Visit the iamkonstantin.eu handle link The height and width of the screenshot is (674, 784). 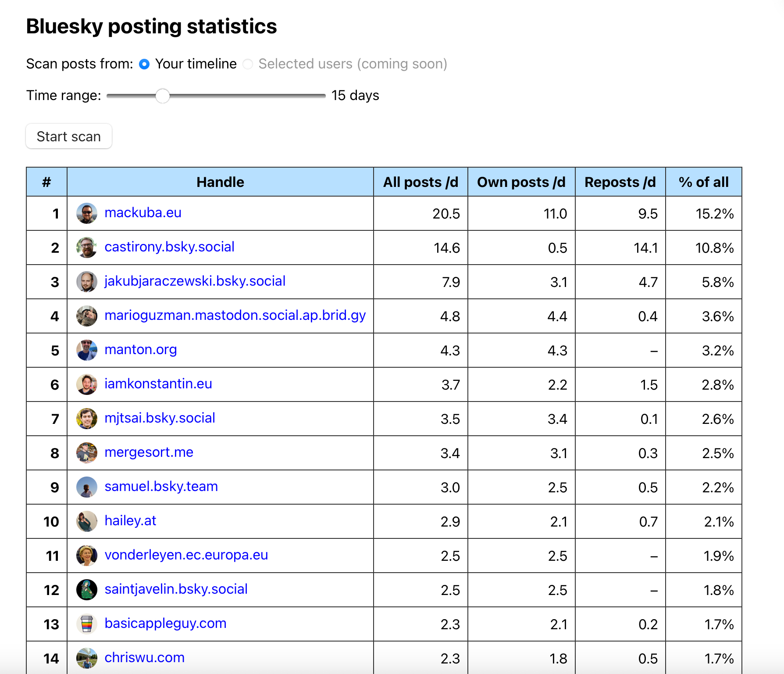pos(158,384)
